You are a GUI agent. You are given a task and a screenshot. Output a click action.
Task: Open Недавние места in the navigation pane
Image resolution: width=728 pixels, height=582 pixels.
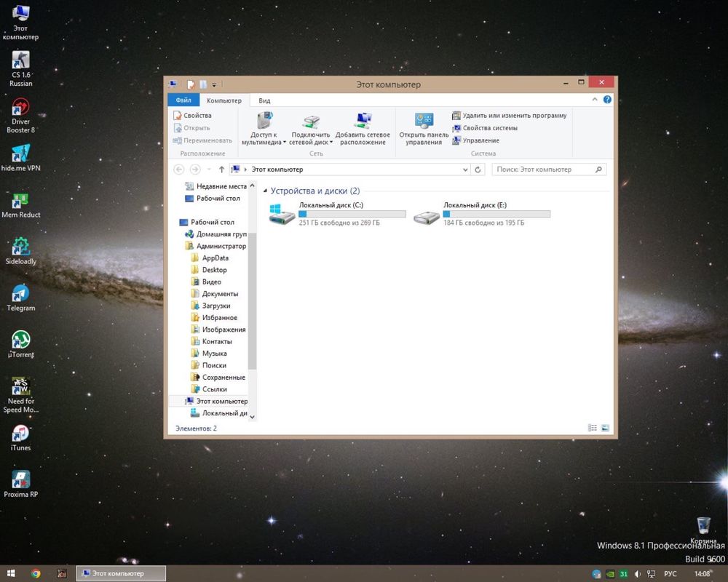coord(216,186)
